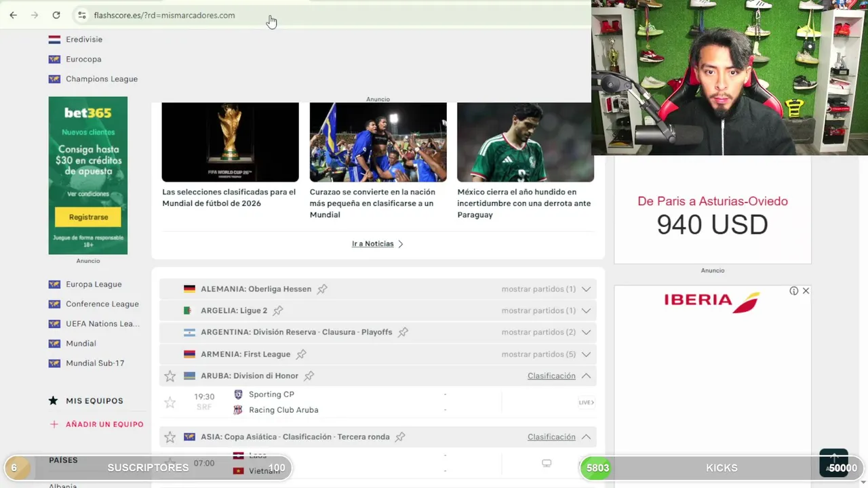Screen dimensions: 868x488
Task: Favorite ASIA Copa Asiática with the star
Action: click(170, 436)
